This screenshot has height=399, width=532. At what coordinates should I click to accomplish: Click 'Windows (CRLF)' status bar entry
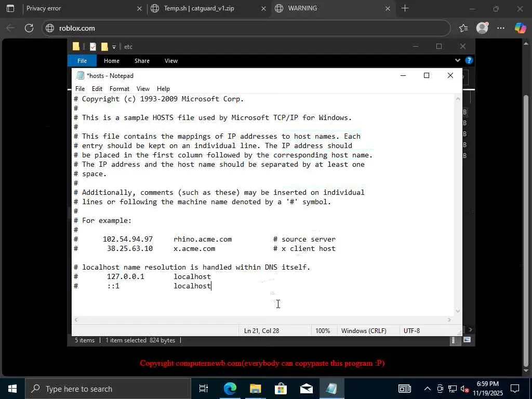[x=364, y=330]
